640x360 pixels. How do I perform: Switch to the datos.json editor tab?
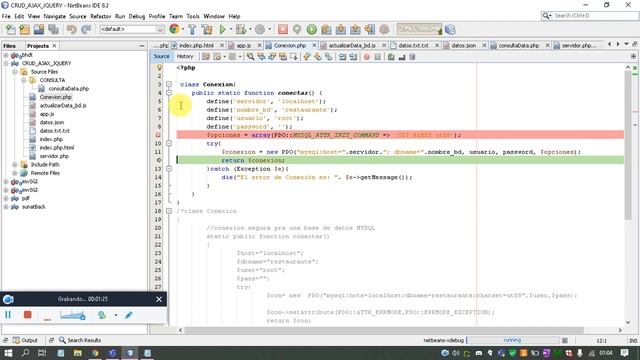click(463, 45)
